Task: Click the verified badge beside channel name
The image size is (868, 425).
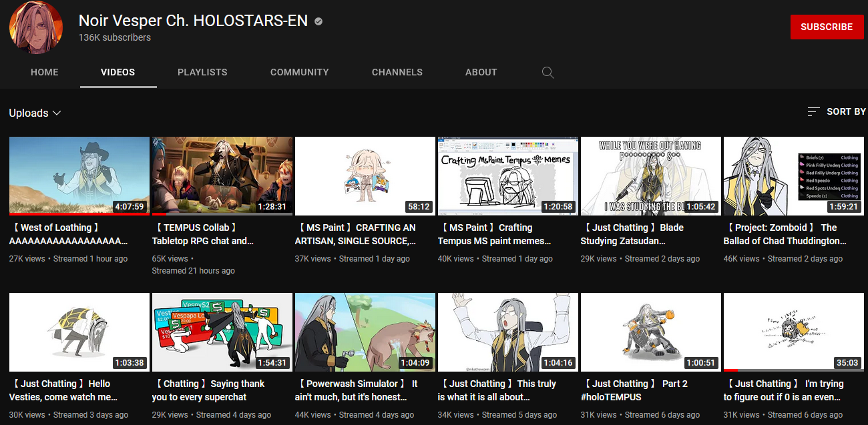Action: point(318,21)
